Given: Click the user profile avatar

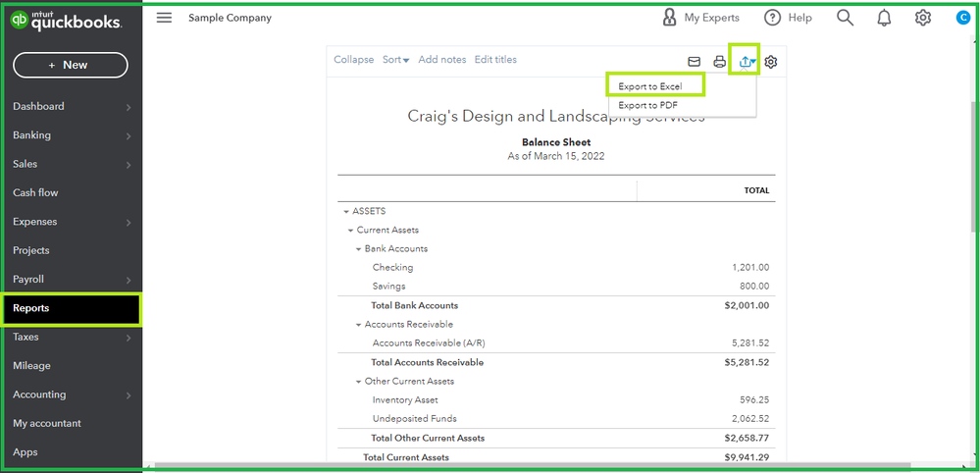Looking at the screenshot, I should coord(961,18).
